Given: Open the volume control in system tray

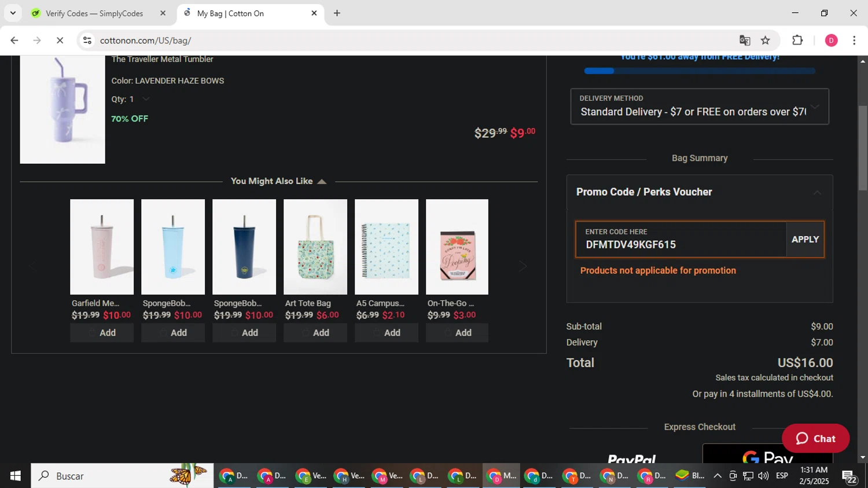Looking at the screenshot, I should pos(763,476).
